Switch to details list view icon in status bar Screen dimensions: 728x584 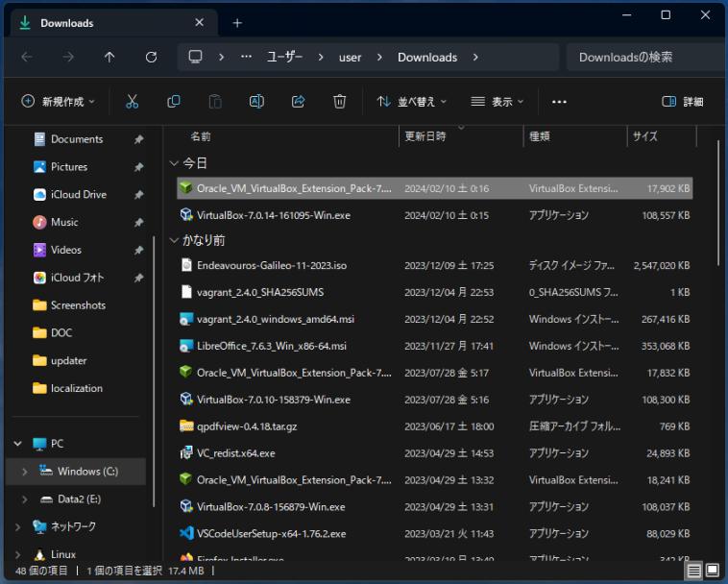pos(694,570)
